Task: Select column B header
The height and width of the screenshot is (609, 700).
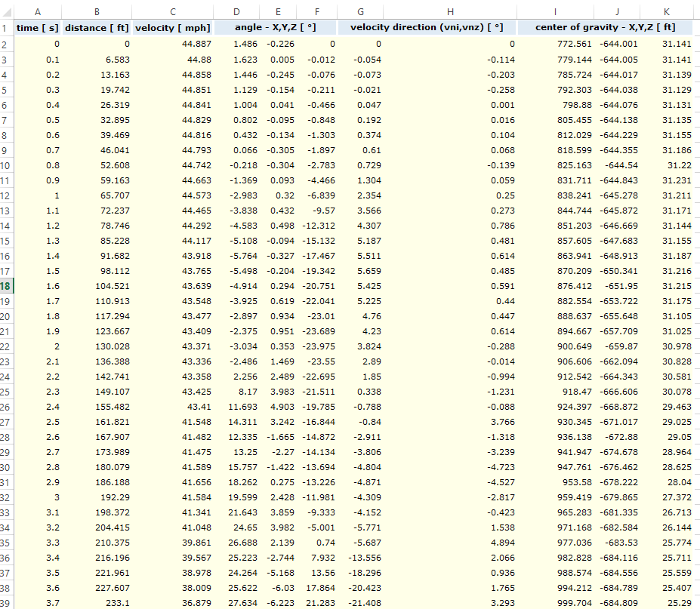Action: click(x=97, y=12)
